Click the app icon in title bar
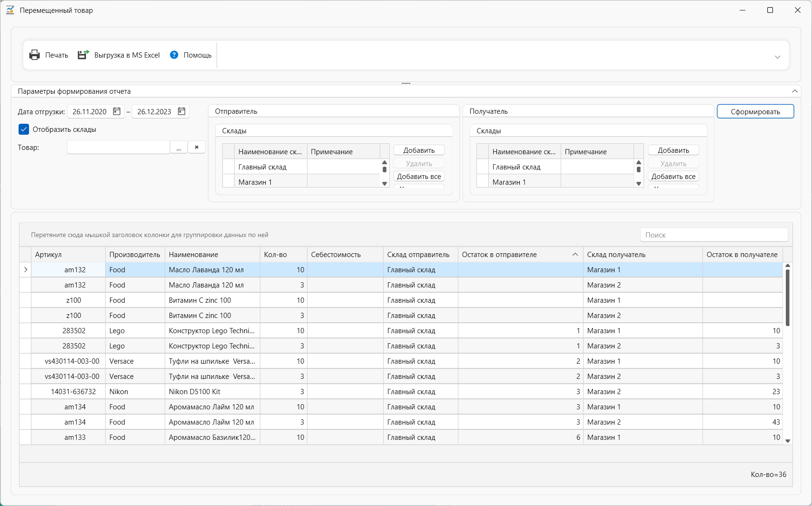This screenshot has width=812, height=506. point(10,10)
